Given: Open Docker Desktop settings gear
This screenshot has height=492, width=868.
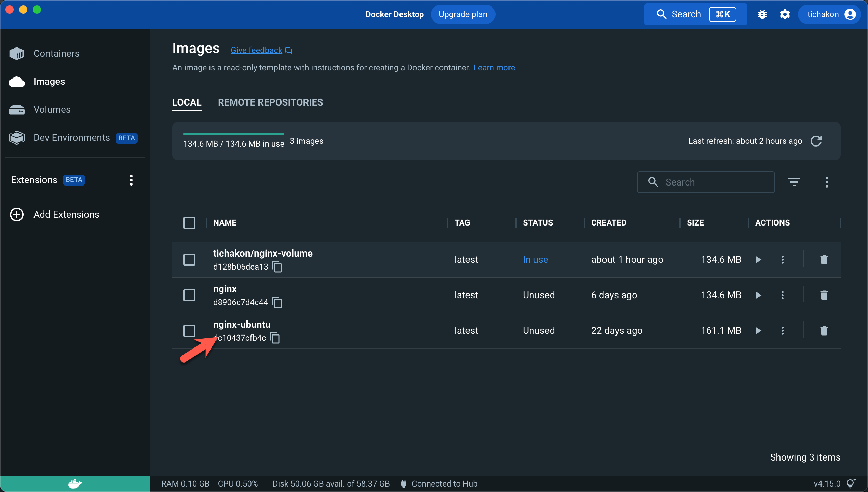Looking at the screenshot, I should 785,14.
